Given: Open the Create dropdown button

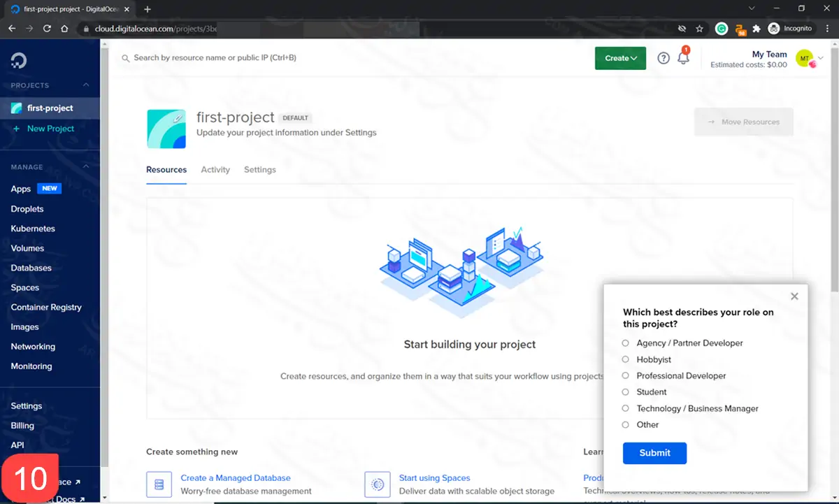Looking at the screenshot, I should coord(620,59).
